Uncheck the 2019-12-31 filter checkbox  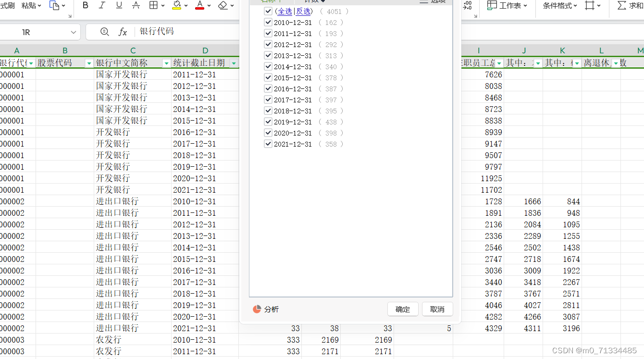click(x=268, y=122)
